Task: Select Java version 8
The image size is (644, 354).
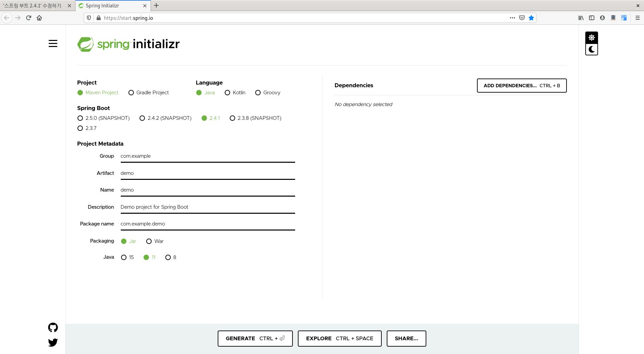Action: coord(171,257)
